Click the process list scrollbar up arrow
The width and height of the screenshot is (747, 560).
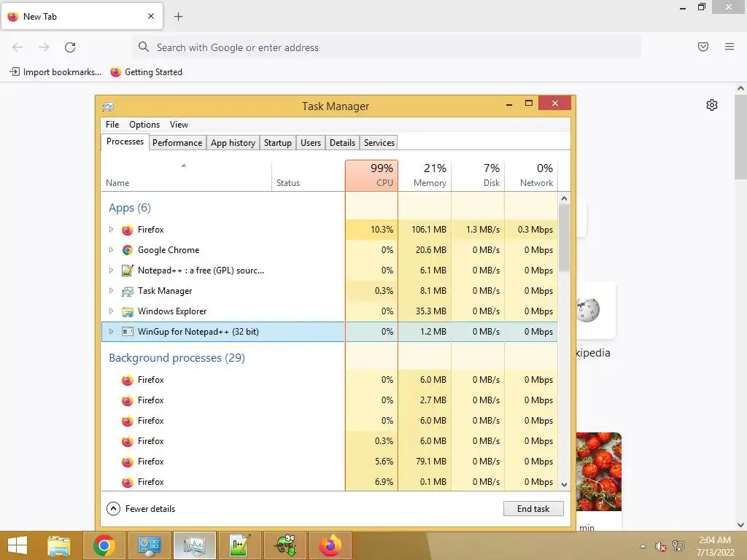coord(564,198)
